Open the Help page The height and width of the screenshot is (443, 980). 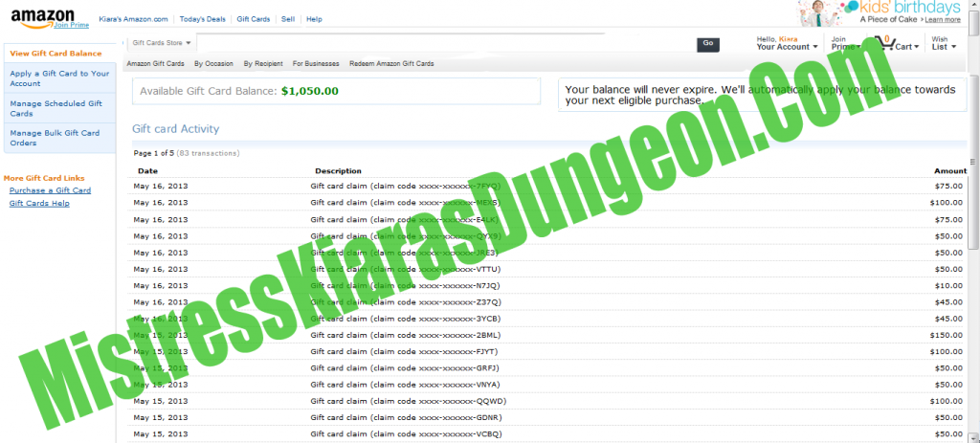point(314,19)
